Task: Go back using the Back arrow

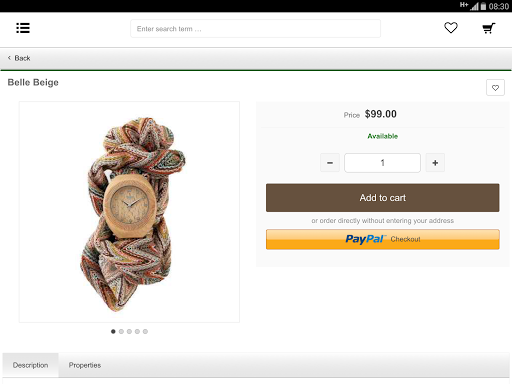Action: 9,58
